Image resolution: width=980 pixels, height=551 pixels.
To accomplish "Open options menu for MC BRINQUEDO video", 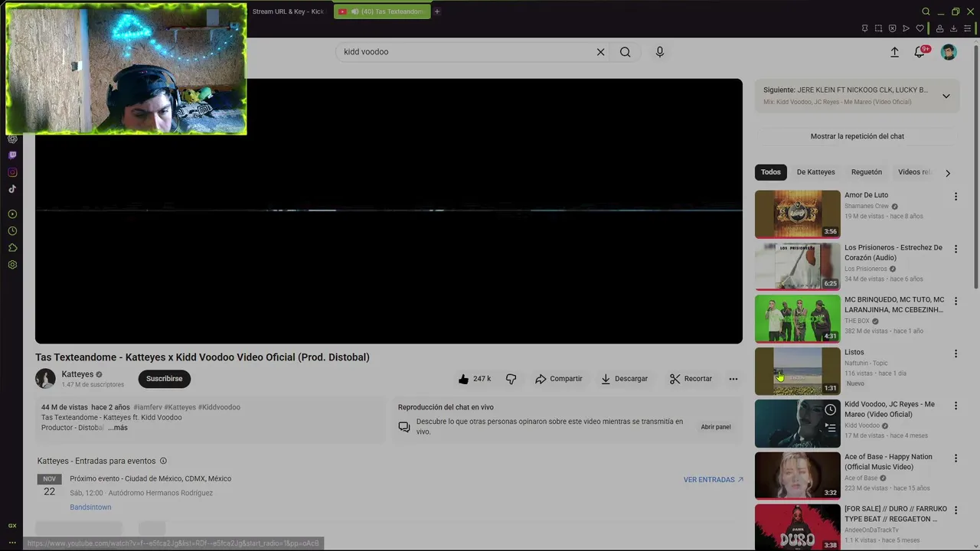I will (x=955, y=302).
